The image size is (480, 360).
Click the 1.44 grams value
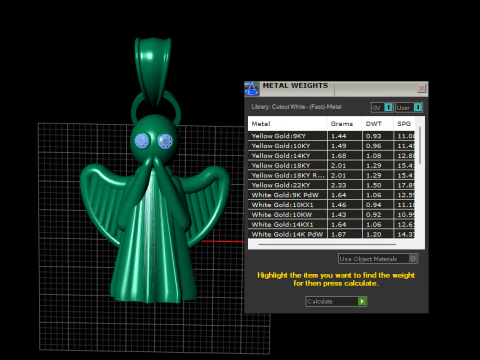coord(339,136)
